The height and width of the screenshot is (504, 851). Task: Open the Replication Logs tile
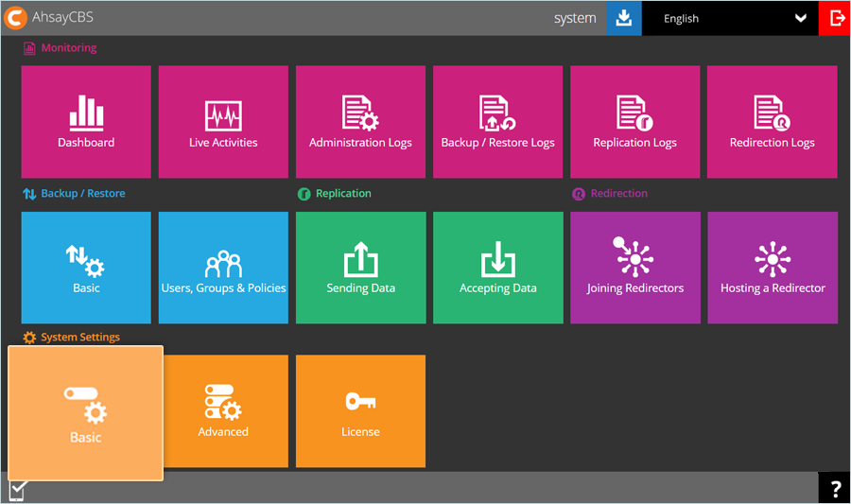click(x=635, y=122)
